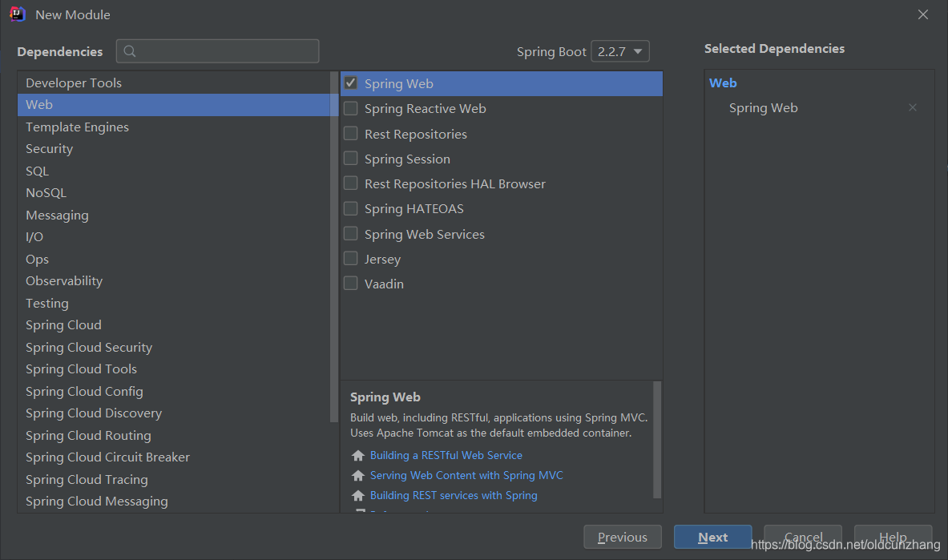The height and width of the screenshot is (560, 948).
Task: Choose Spring Cloud Tracing category
Action: (174, 480)
